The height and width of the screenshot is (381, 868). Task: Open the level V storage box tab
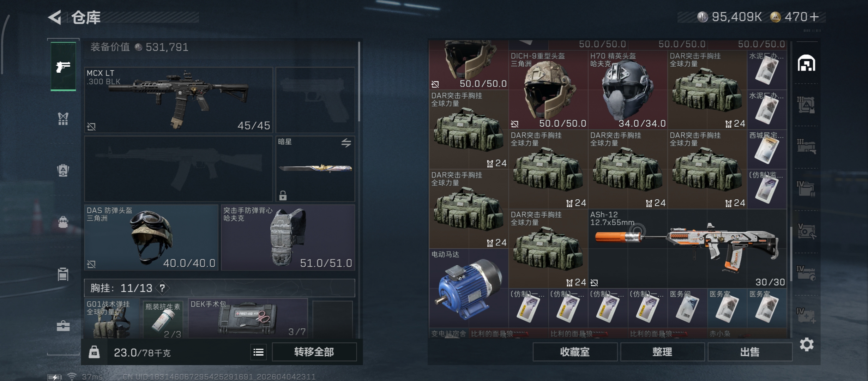click(x=807, y=231)
